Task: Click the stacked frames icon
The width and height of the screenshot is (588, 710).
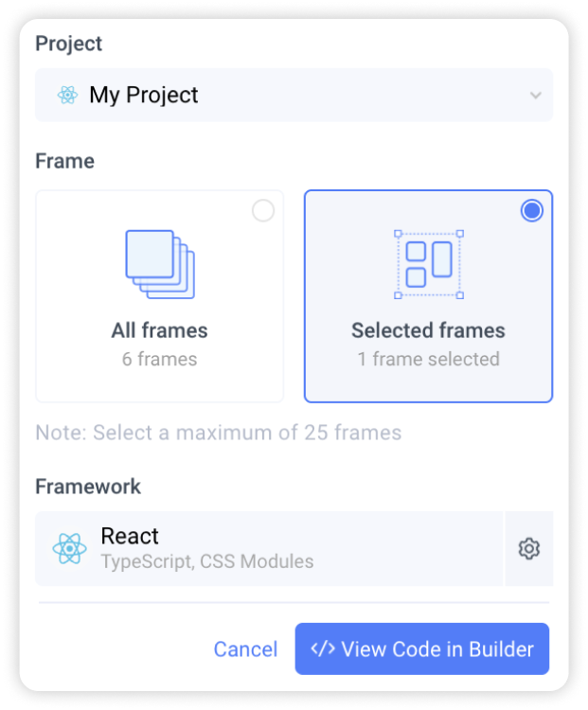Action: click(160, 264)
